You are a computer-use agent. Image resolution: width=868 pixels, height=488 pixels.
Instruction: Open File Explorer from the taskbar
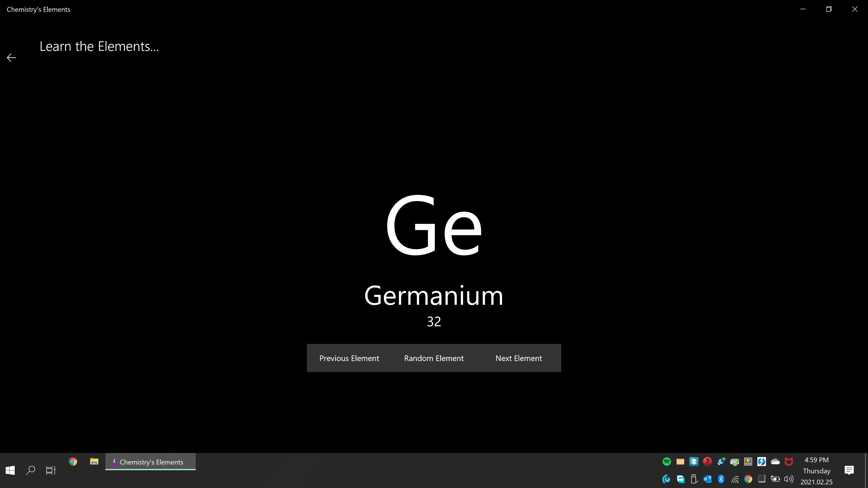94,462
